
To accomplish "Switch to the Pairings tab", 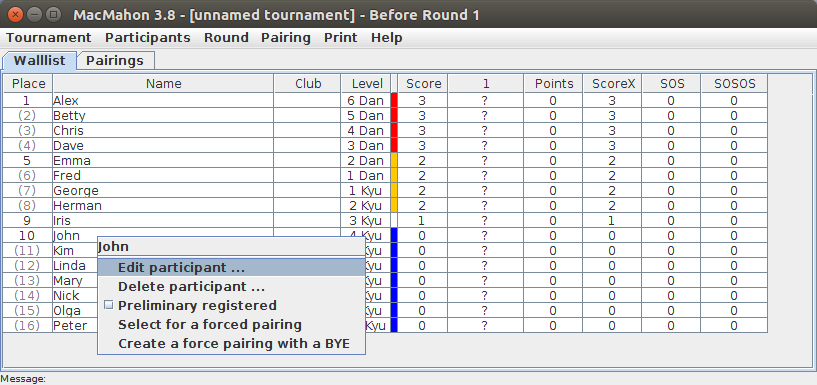I will [x=115, y=60].
